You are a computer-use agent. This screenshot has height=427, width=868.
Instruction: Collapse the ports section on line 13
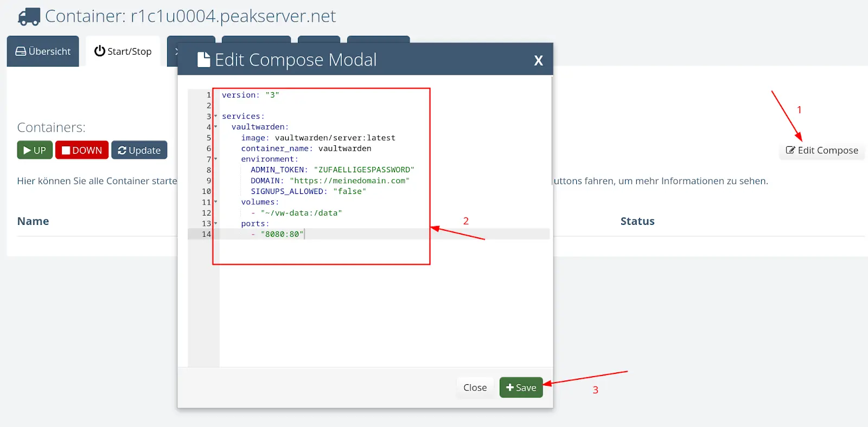(x=215, y=223)
